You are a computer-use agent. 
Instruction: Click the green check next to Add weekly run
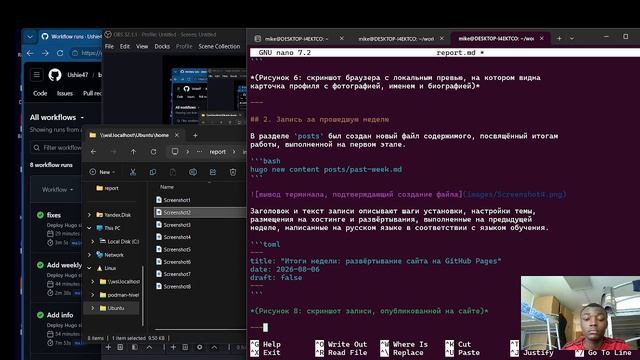[x=40, y=265]
